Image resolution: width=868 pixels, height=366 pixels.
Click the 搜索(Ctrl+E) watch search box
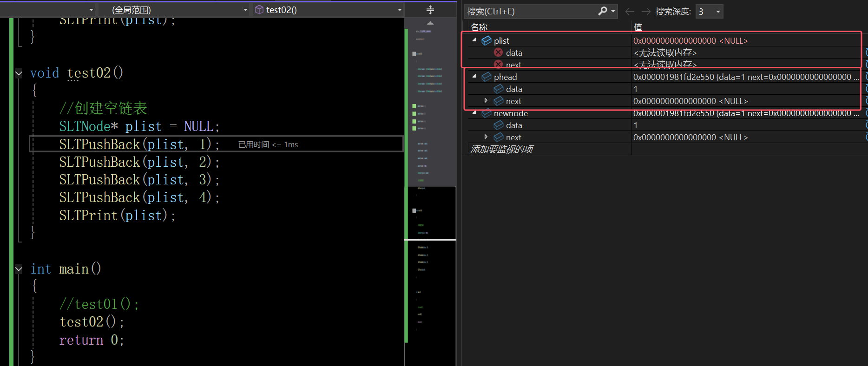(531, 11)
